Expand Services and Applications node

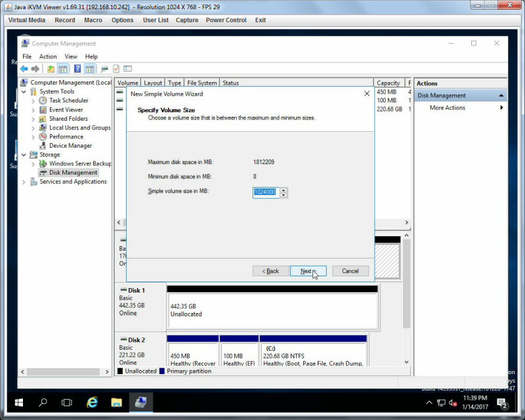point(24,182)
